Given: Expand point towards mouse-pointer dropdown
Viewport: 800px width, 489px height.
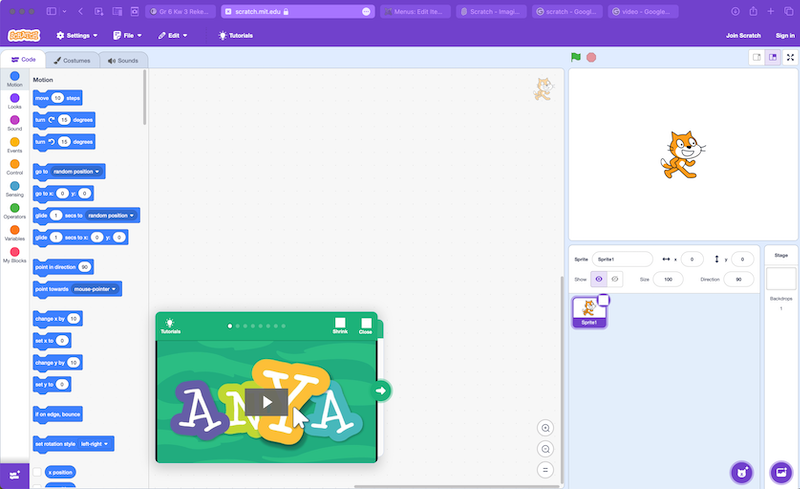Looking at the screenshot, I should click(94, 289).
